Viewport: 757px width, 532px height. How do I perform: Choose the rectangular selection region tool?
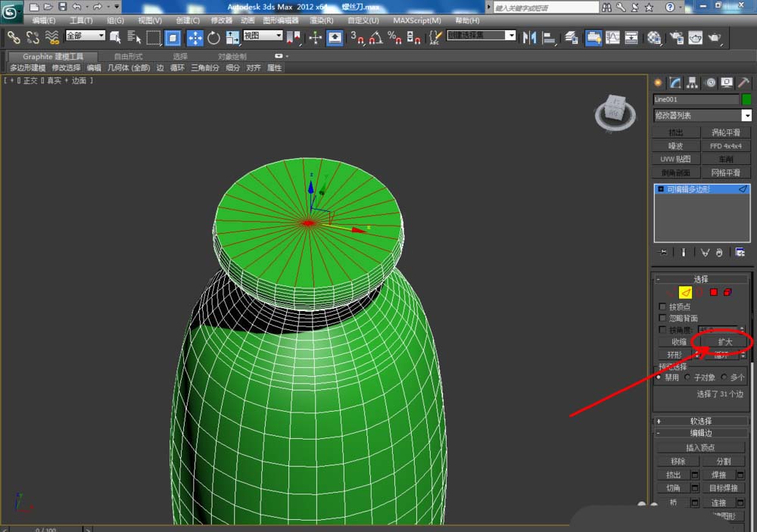pyautogui.click(x=154, y=37)
